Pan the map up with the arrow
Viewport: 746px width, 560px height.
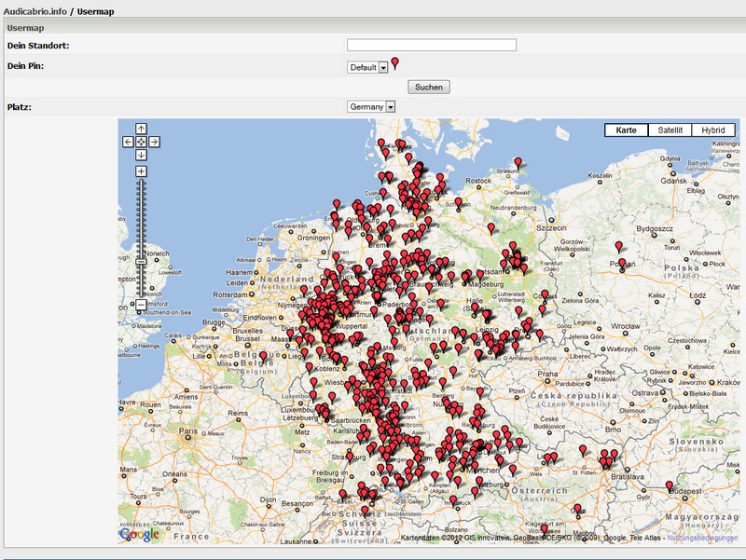click(142, 129)
